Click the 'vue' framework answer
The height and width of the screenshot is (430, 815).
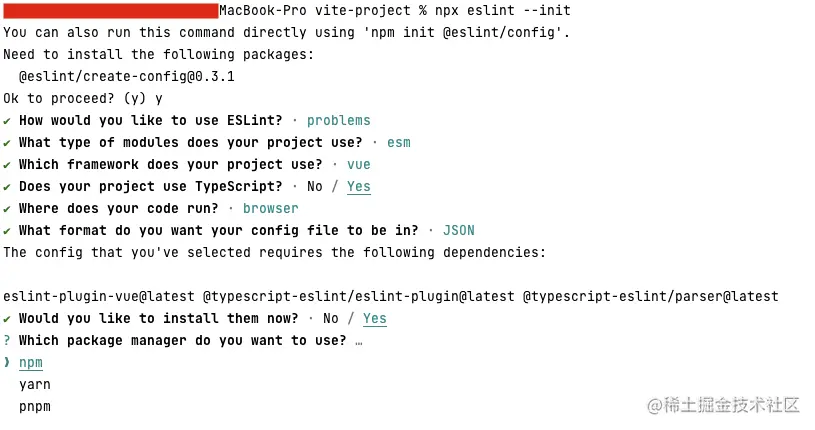tap(359, 165)
